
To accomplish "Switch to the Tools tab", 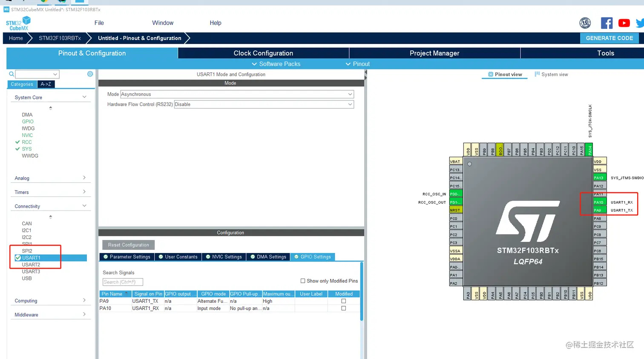I will pyautogui.click(x=582, y=53).
